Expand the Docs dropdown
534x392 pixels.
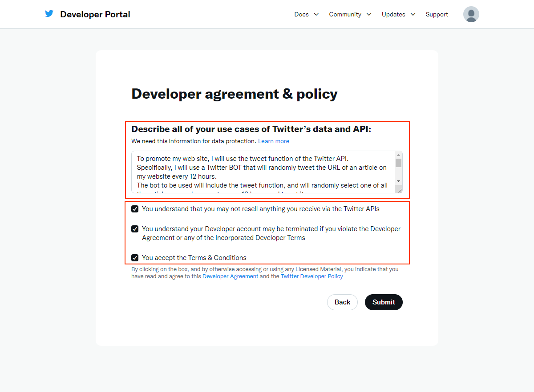(306, 14)
